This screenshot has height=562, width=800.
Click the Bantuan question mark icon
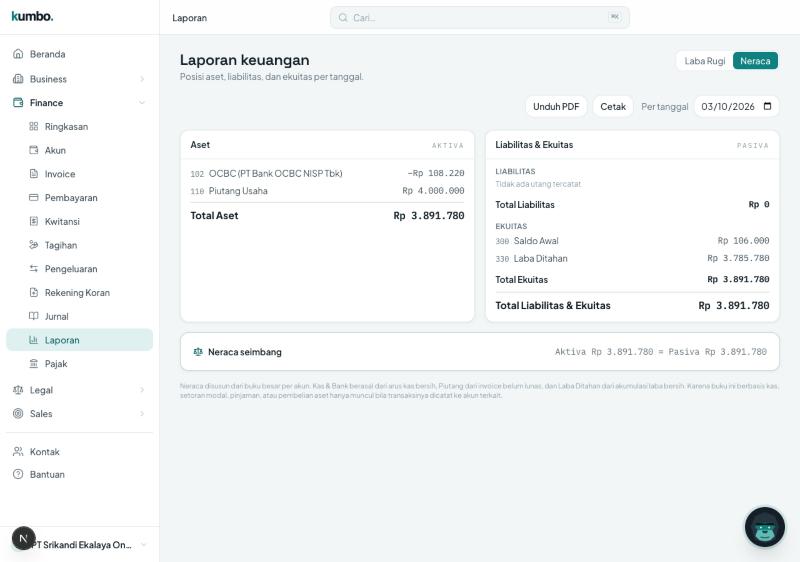(18, 474)
